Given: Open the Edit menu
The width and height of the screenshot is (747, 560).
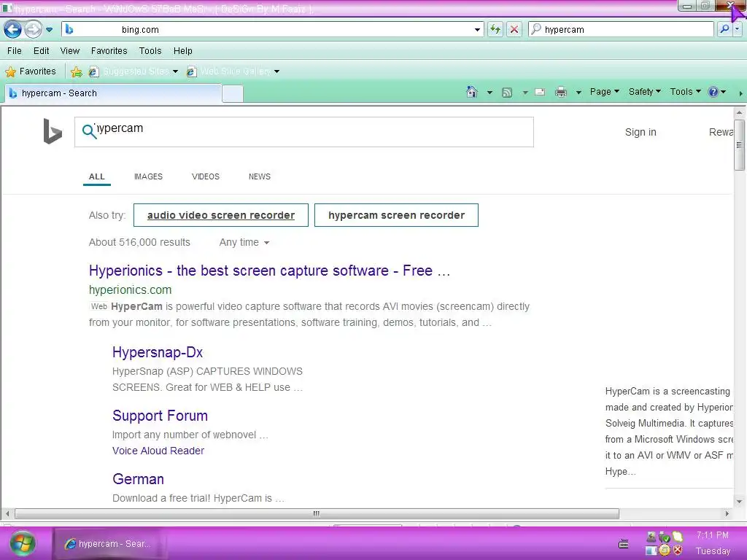Looking at the screenshot, I should pyautogui.click(x=41, y=50).
